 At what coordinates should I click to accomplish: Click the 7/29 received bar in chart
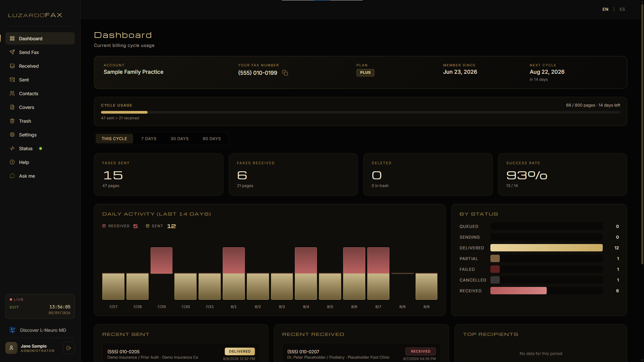(161, 260)
